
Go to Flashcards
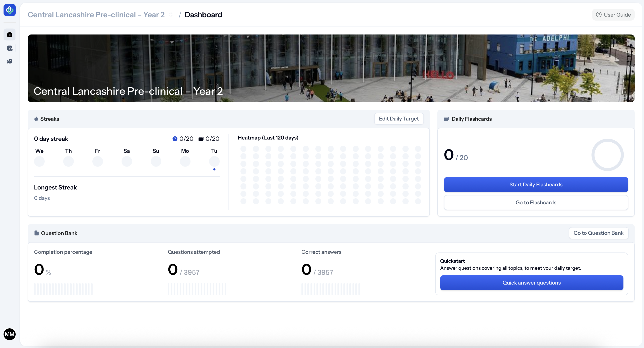(x=536, y=202)
